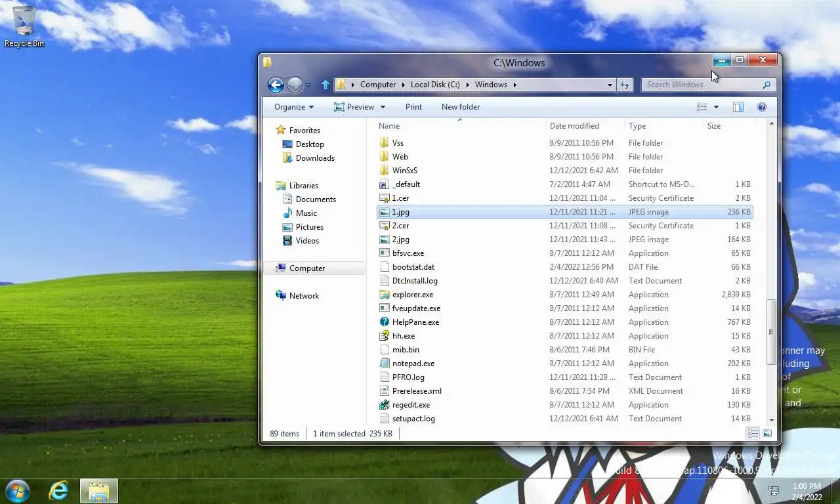Show the preview pane icon
Screen dimensions: 840x504
(738, 107)
